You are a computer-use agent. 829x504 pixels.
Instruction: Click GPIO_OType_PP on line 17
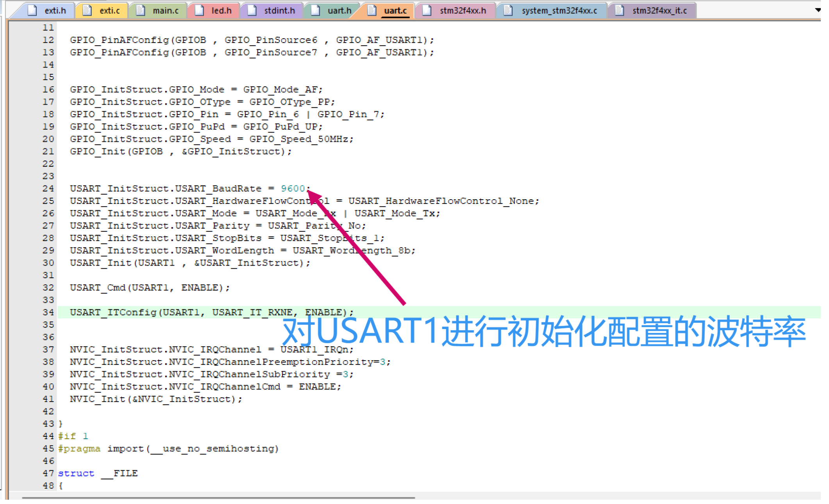tap(289, 102)
